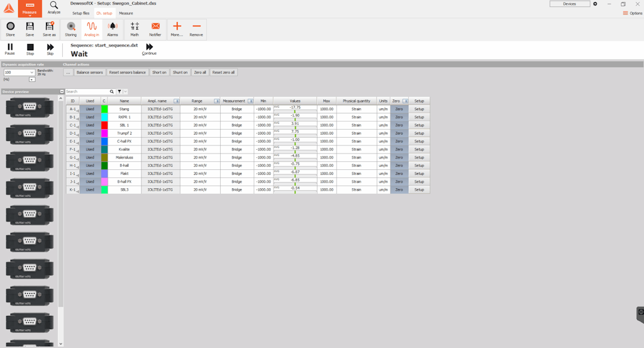The height and width of the screenshot is (348, 644).
Task: Toggle Used for channel Malerisluss
Action: [90, 157]
